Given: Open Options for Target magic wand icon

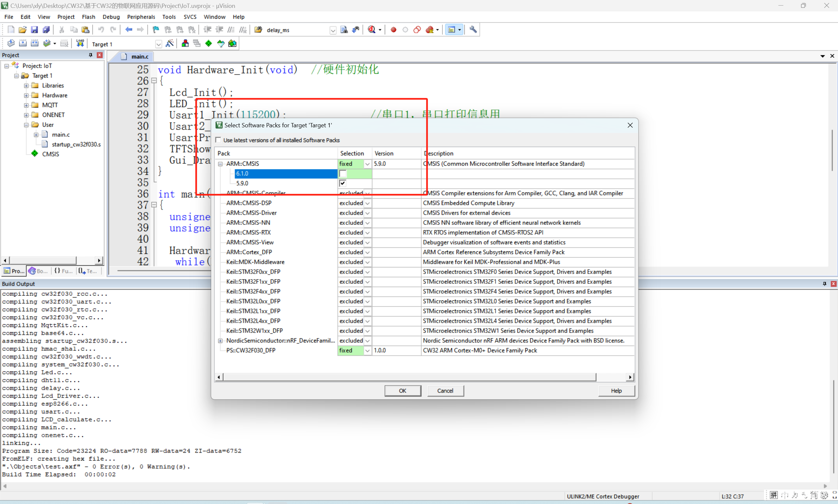Looking at the screenshot, I should tap(169, 44).
